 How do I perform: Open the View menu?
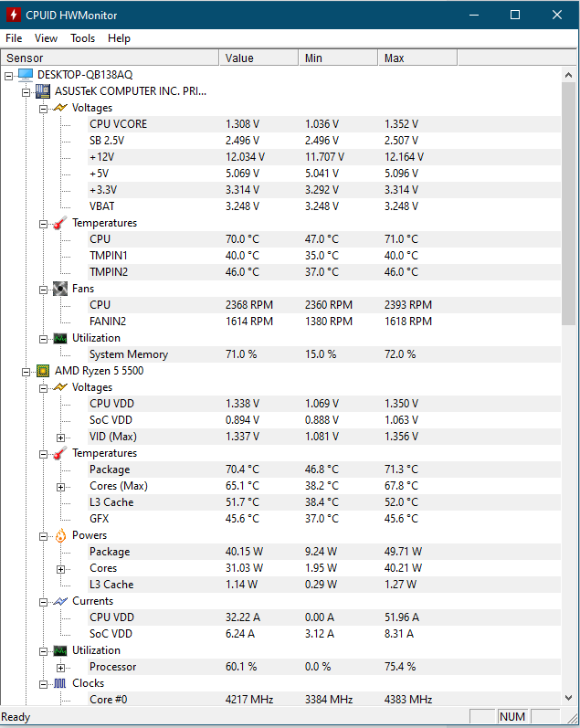[x=46, y=38]
